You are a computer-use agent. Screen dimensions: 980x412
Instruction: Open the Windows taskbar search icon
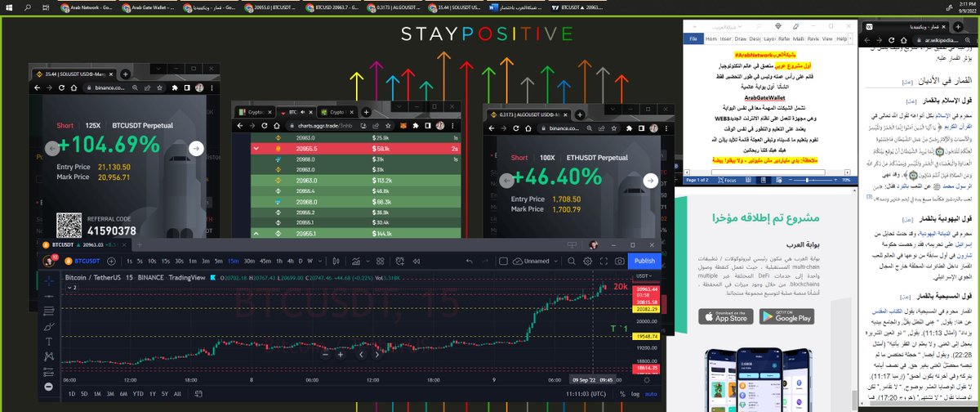[x=28, y=8]
